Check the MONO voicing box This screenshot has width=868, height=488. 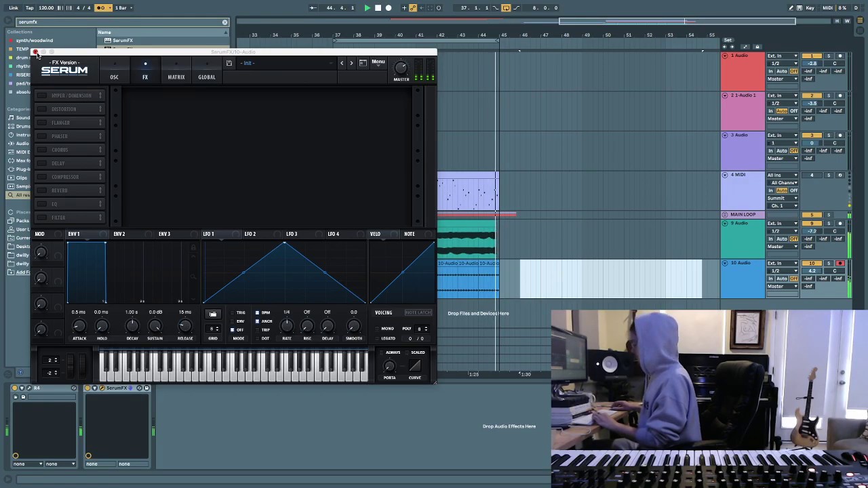pos(378,329)
